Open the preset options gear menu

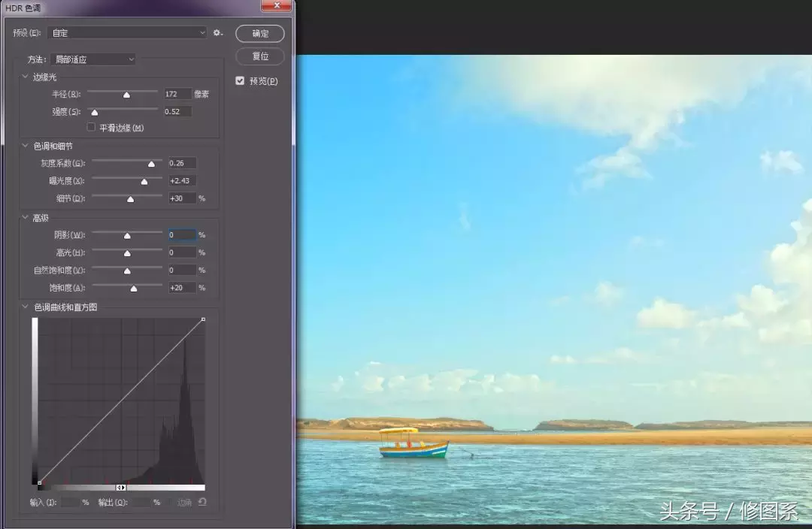click(217, 32)
